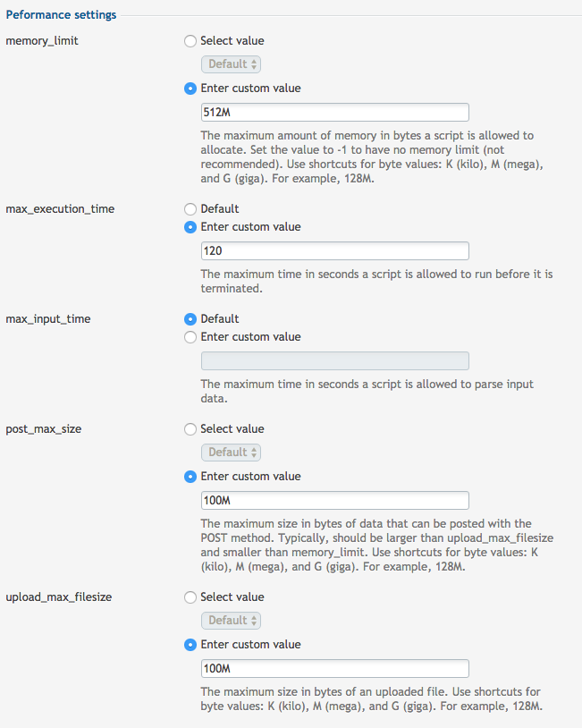The image size is (582, 728).
Task: Open the memory_limit Default dropdown
Action: pyautogui.click(x=231, y=64)
